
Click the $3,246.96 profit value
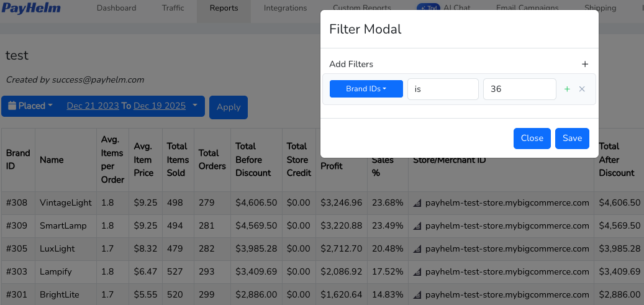(342, 203)
